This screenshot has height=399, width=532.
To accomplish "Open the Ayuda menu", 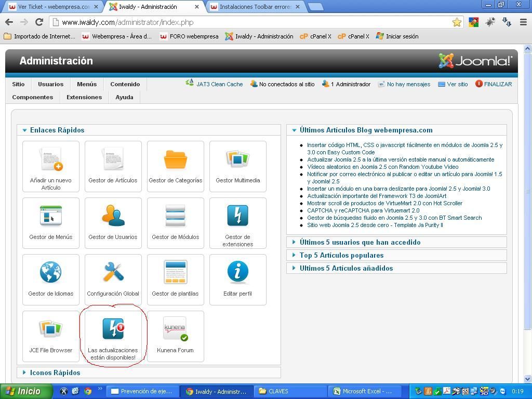I will tap(124, 97).
